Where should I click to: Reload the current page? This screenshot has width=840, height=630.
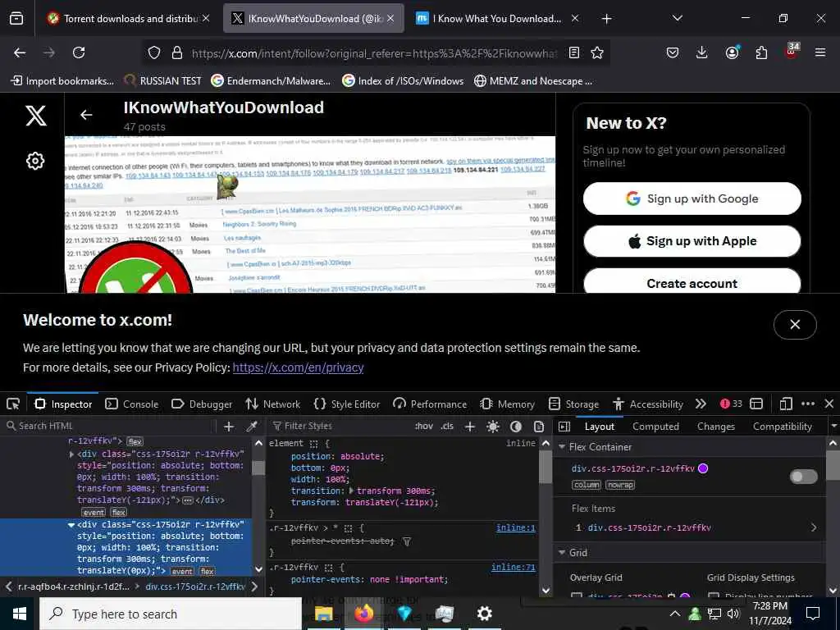pyautogui.click(x=79, y=52)
